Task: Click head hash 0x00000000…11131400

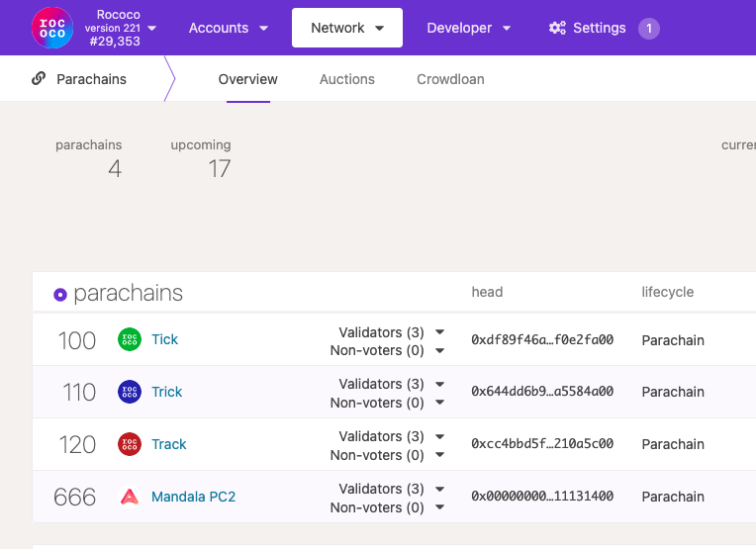Action: [x=542, y=496]
